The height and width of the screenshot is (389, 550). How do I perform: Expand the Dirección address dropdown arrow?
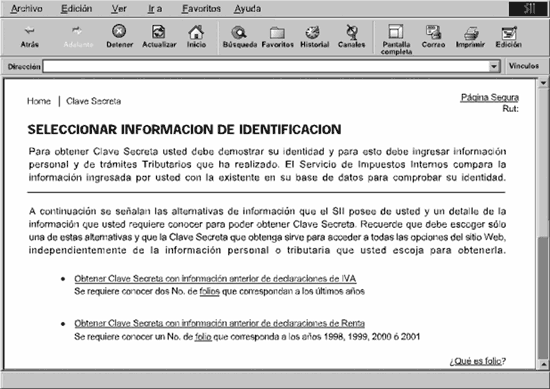[494, 66]
